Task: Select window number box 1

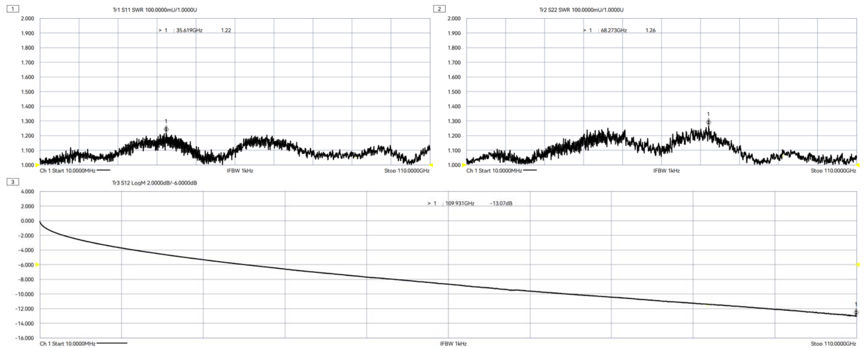Action: 13,9
